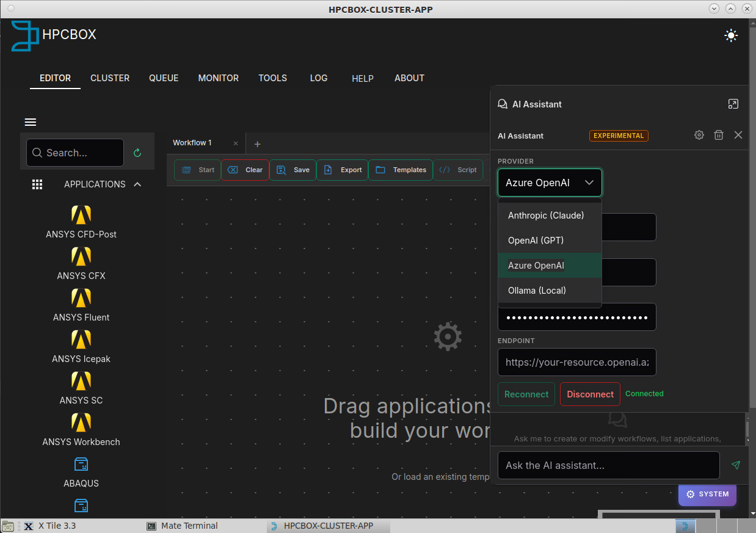Click the applications grid icon
Screen dimensions: 756x533
[37, 184]
